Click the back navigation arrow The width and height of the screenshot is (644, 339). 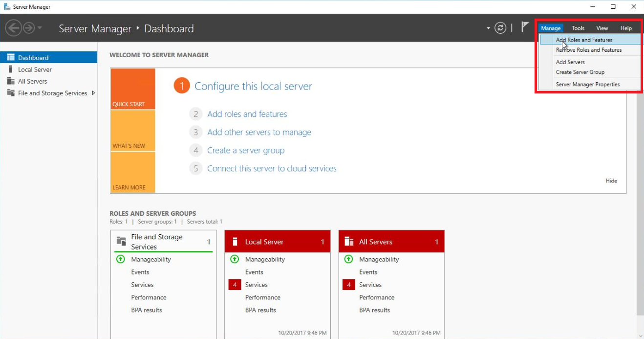pyautogui.click(x=14, y=28)
